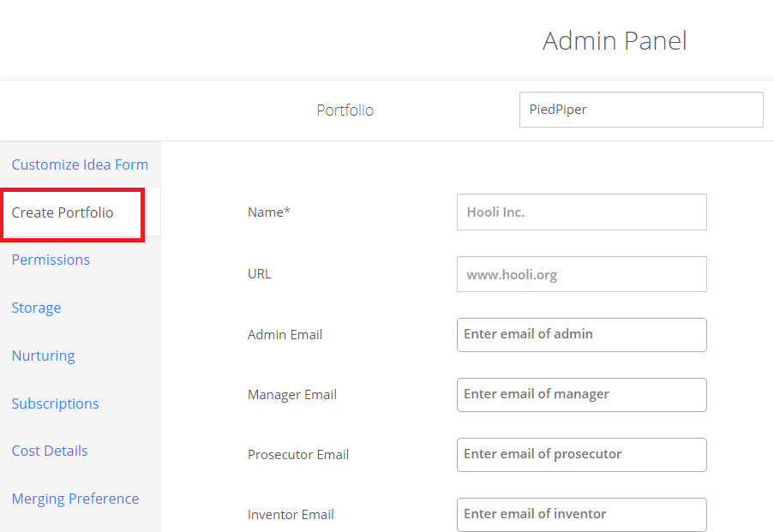Focus the Inventor Email input

point(581,515)
